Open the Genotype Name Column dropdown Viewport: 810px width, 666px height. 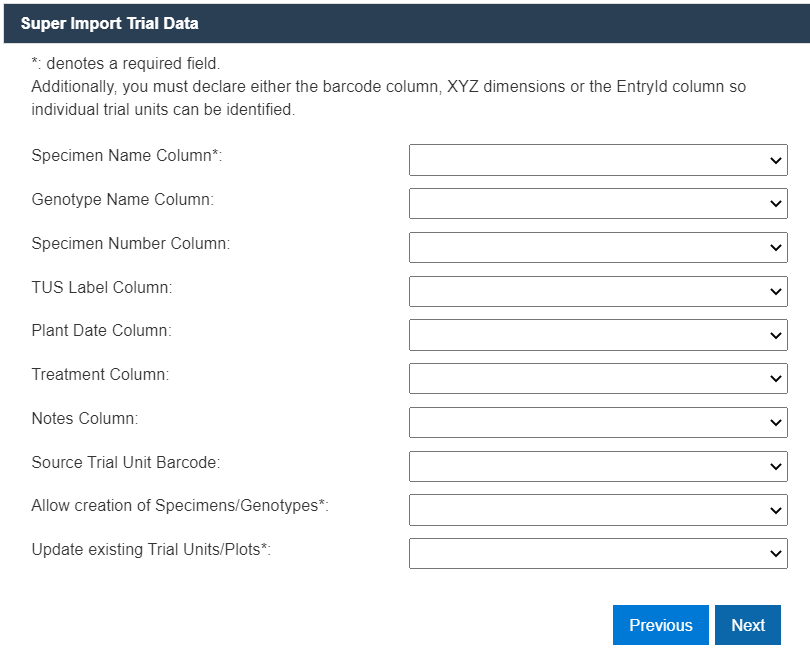(x=598, y=203)
